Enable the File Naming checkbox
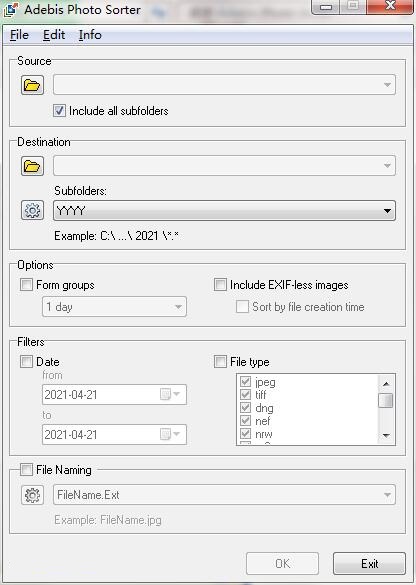This screenshot has width=416, height=585. [26, 469]
